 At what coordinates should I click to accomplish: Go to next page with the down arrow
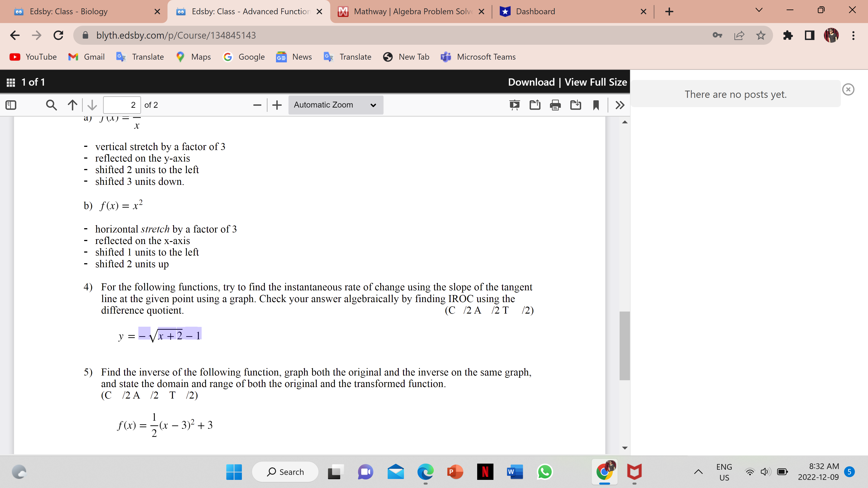[92, 105]
